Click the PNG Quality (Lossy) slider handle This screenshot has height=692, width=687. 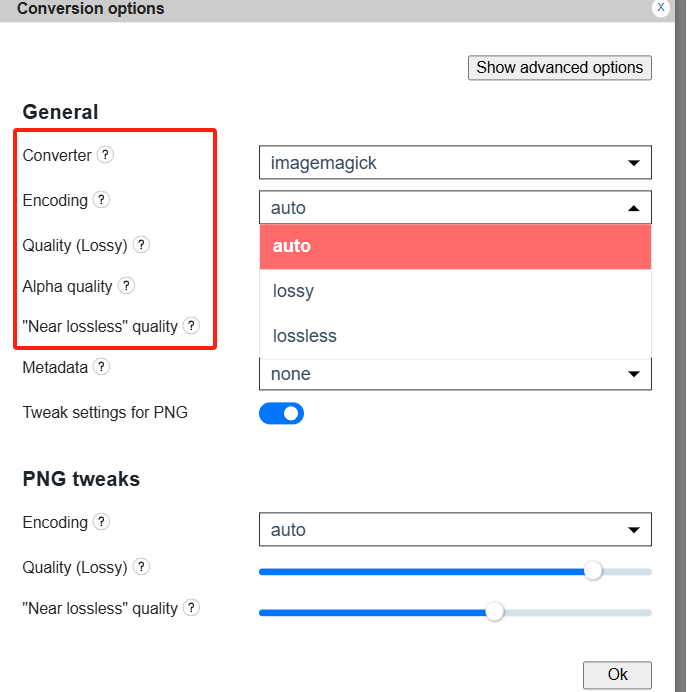point(593,571)
